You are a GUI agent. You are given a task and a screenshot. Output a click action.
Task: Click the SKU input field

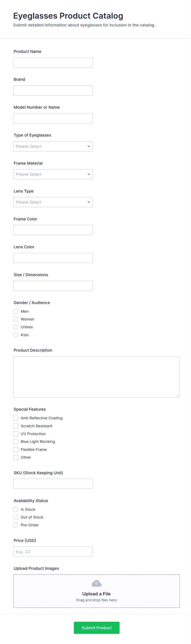pos(53,484)
